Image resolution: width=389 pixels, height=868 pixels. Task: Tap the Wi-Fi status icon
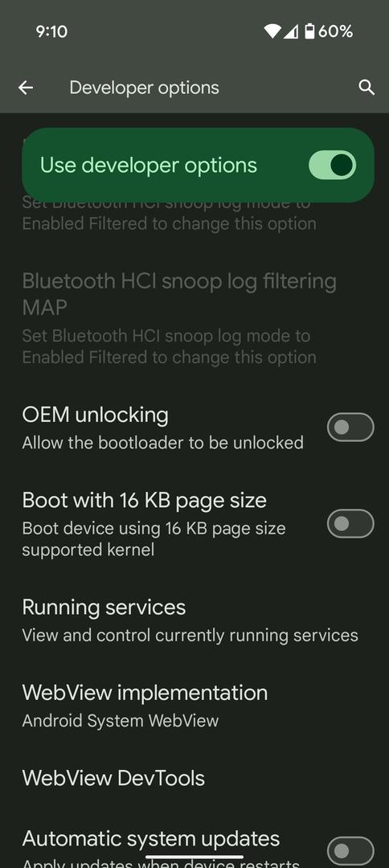(x=272, y=31)
